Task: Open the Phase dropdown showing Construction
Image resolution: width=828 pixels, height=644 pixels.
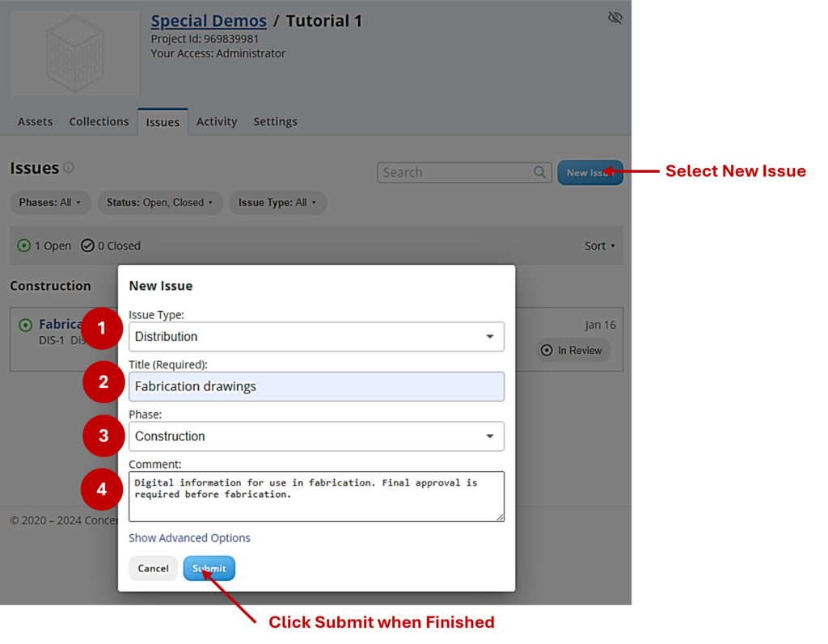Action: click(x=315, y=436)
